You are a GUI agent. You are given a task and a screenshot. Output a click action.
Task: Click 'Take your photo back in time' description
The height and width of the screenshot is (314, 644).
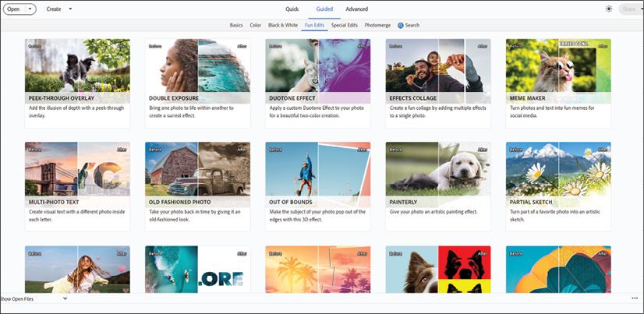coord(195,216)
